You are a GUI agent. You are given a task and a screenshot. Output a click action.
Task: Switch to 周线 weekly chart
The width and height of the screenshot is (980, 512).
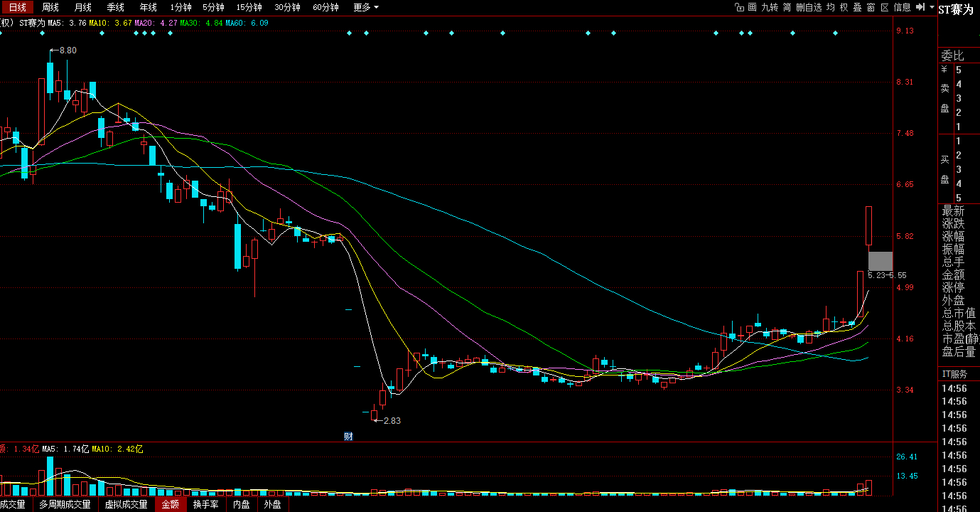click(x=50, y=7)
